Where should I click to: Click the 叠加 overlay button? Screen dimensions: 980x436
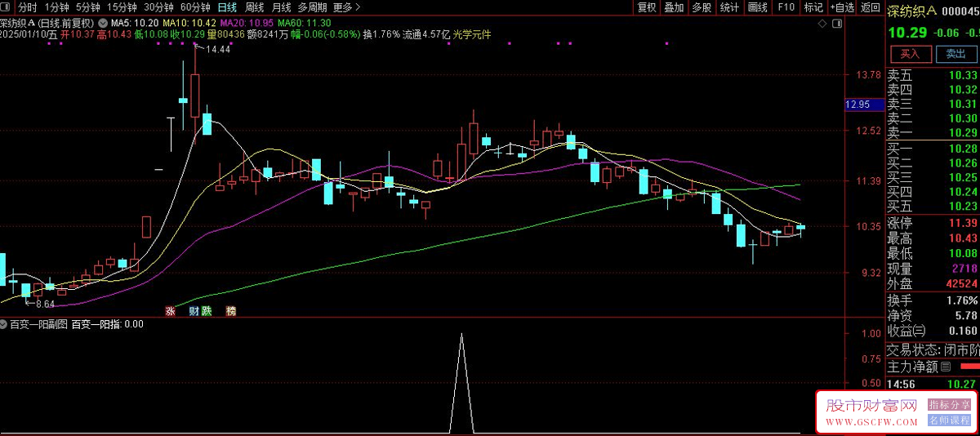point(674,7)
